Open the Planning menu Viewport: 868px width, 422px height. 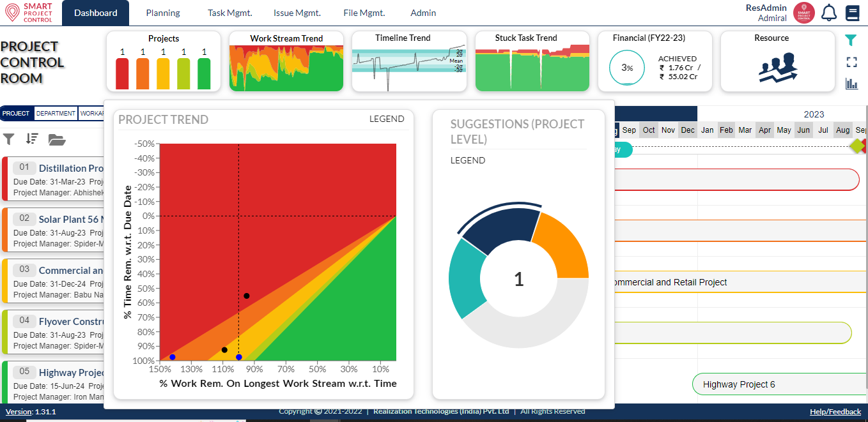tap(163, 13)
